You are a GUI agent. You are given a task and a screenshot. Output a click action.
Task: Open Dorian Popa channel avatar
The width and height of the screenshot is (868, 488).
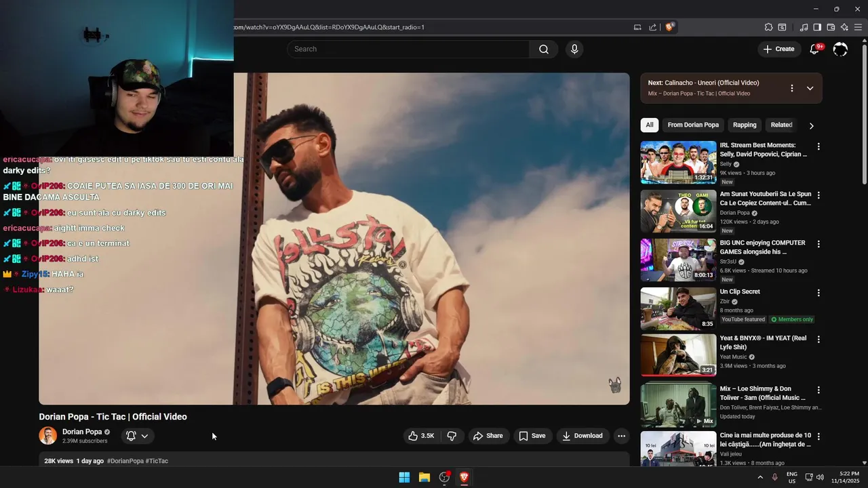click(x=47, y=436)
